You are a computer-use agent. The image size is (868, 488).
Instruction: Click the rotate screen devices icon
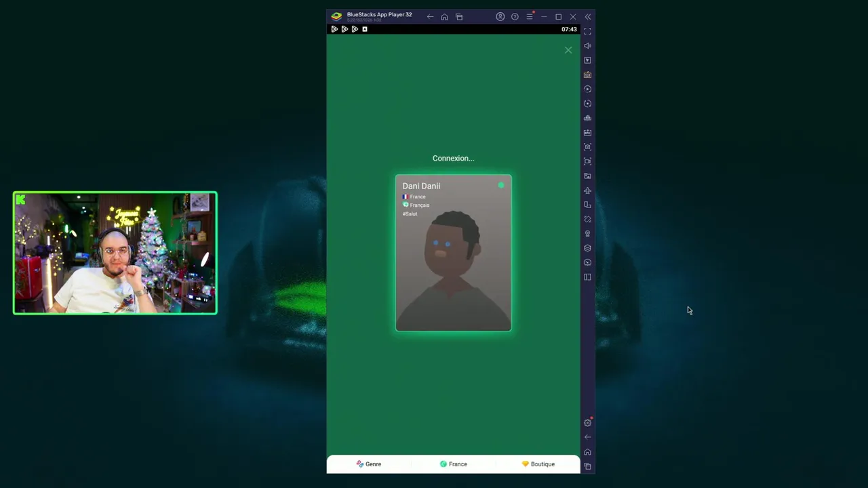588,205
